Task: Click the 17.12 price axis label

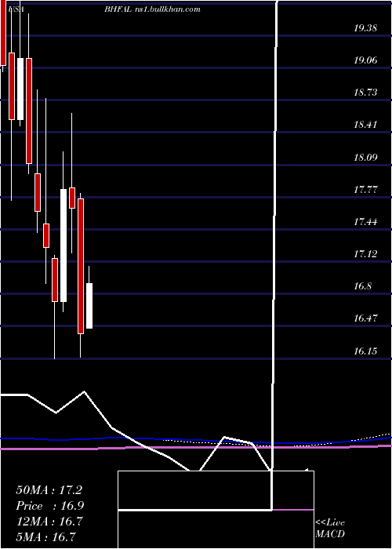Action: pos(365,254)
